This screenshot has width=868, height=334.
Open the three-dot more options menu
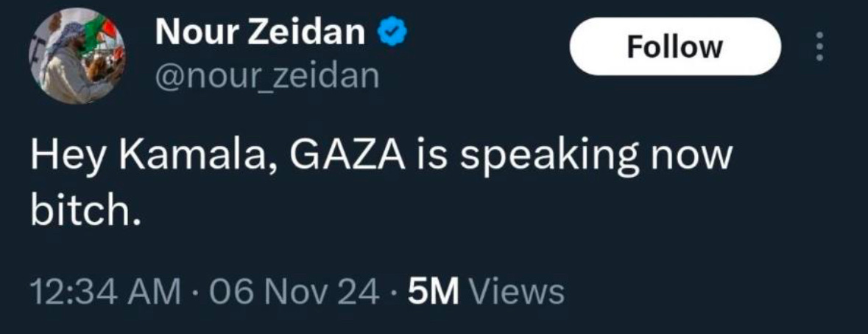pyautogui.click(x=818, y=48)
